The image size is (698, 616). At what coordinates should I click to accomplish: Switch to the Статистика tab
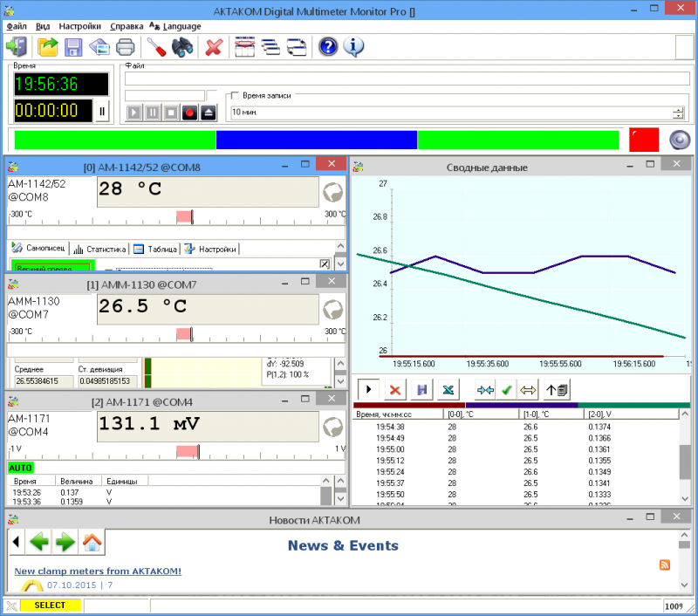(99, 249)
